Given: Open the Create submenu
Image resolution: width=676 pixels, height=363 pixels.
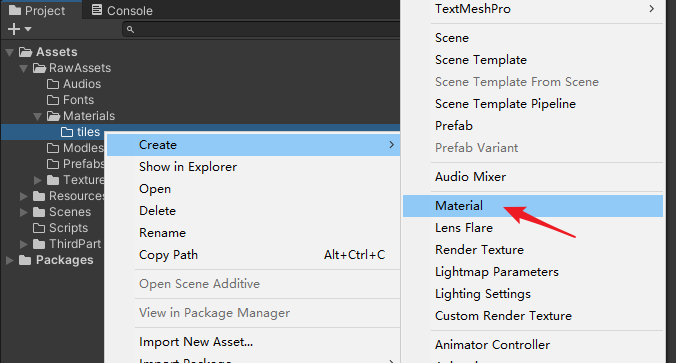Looking at the screenshot, I should point(253,145).
